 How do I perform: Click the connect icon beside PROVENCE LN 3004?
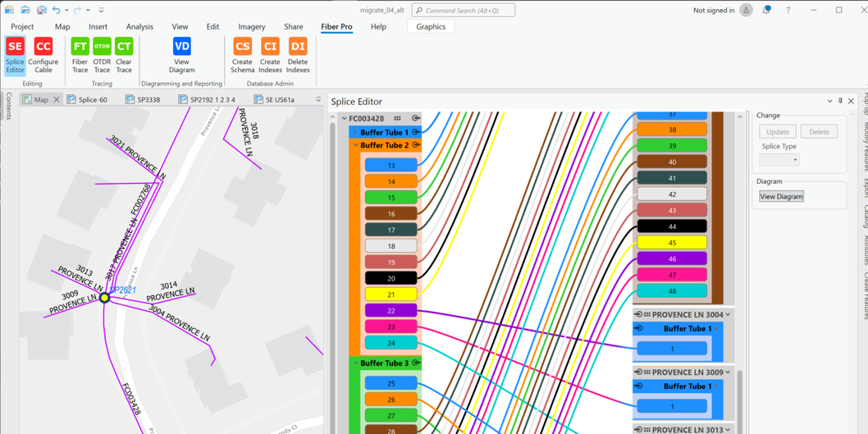point(638,314)
